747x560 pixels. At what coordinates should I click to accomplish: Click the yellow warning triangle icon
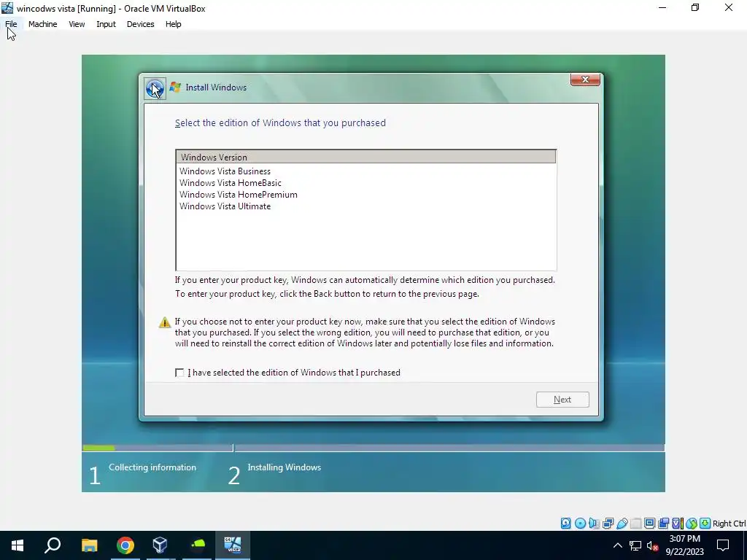(165, 322)
